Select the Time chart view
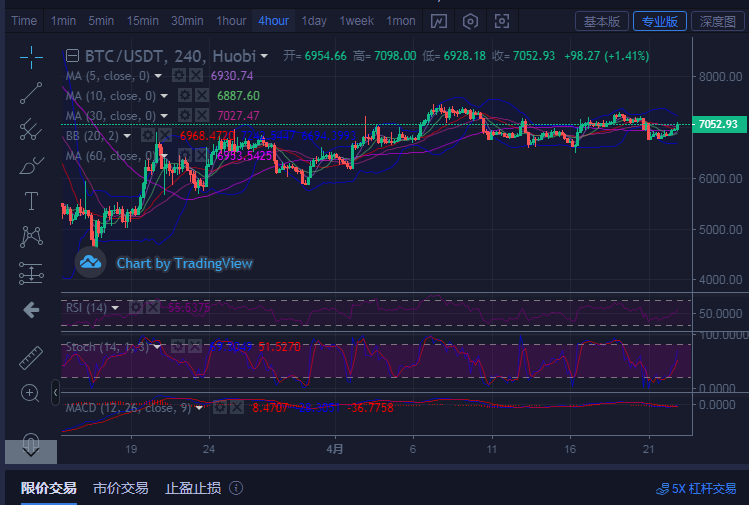Screen dimensions: 749x505 [x=24, y=21]
